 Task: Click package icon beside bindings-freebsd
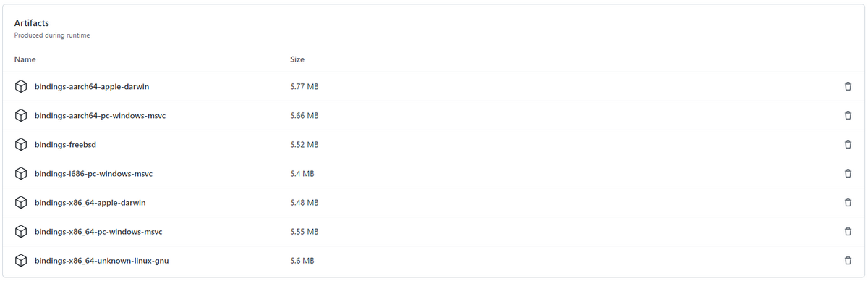(x=21, y=145)
